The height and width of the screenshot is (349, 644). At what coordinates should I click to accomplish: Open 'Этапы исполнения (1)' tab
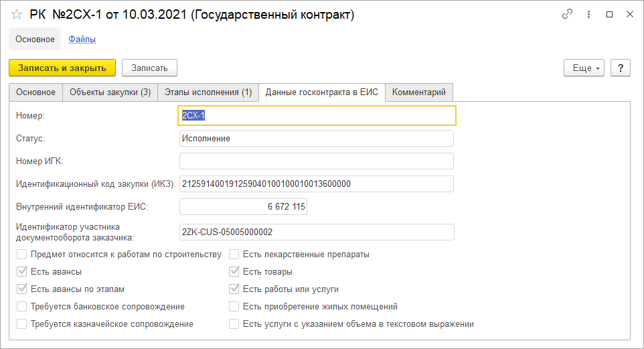point(208,92)
